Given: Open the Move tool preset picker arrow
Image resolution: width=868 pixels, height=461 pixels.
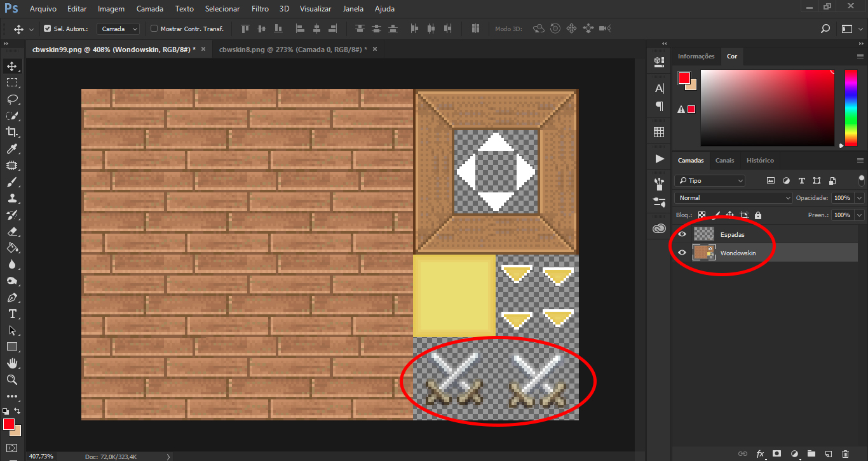Looking at the screenshot, I should coord(31,29).
